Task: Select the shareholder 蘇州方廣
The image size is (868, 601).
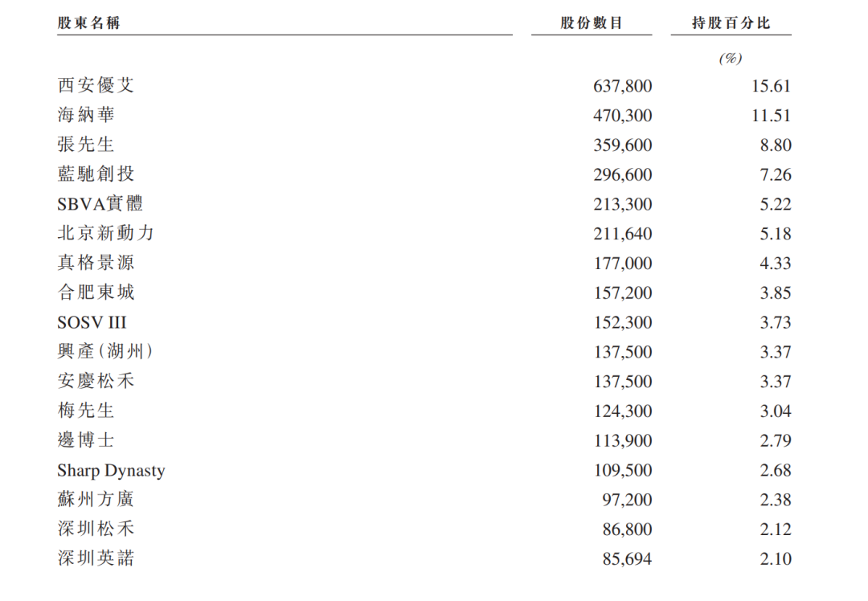Action: point(96,499)
